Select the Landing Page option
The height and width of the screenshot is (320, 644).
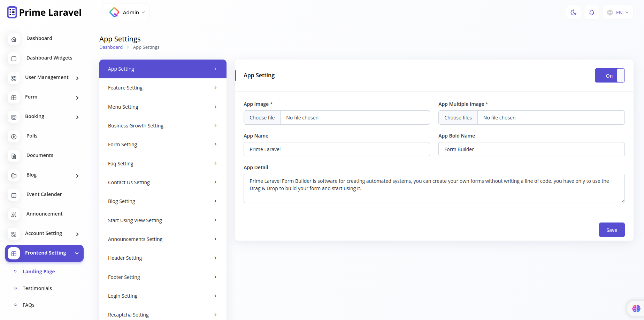tap(39, 271)
